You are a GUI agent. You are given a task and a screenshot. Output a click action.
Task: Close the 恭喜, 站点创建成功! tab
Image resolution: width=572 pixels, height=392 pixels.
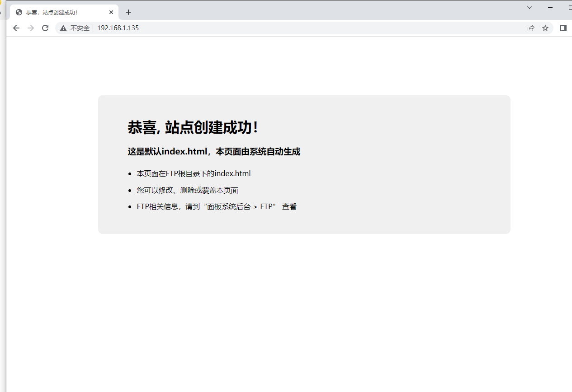pos(111,12)
